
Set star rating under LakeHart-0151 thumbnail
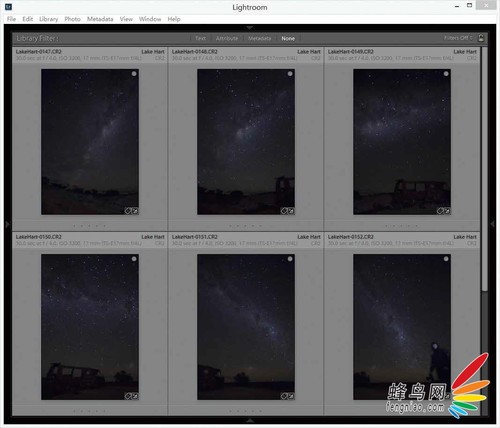pos(245,411)
